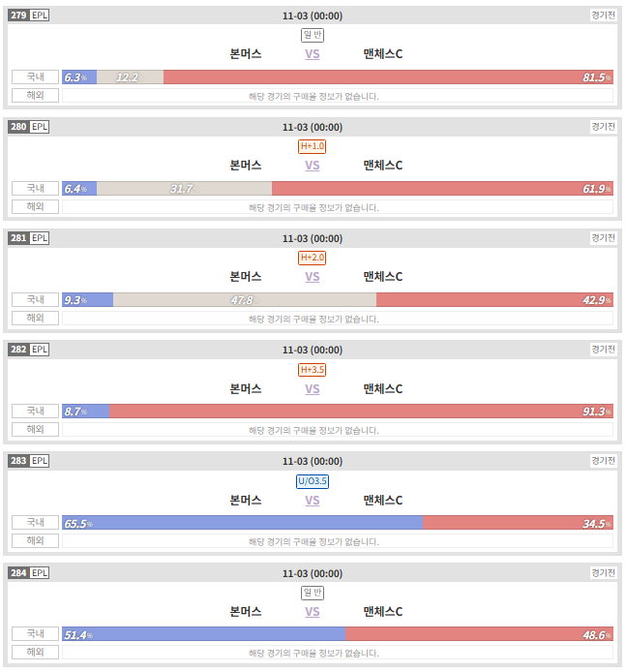Click the VS link in match 283
The height and width of the screenshot is (672, 626).
click(313, 501)
